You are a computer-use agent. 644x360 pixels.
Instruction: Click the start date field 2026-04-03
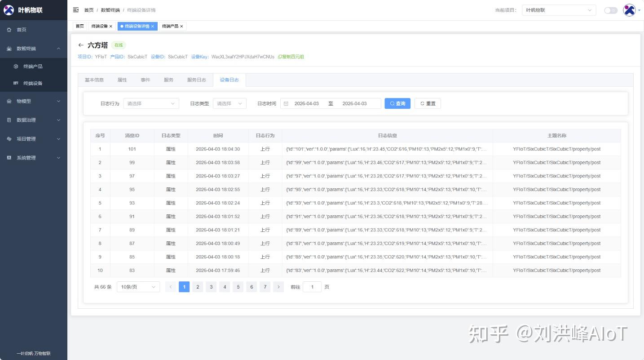coord(307,103)
